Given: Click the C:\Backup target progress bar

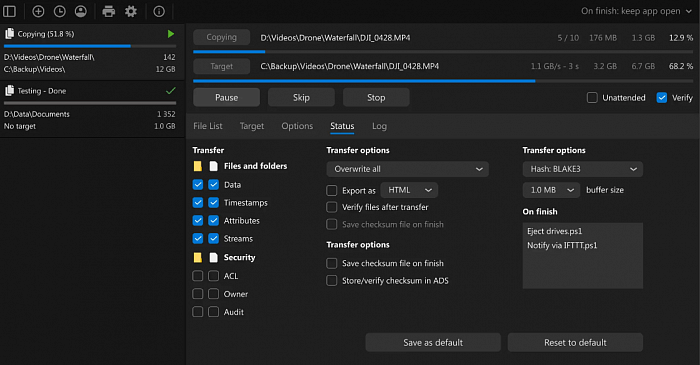Looking at the screenshot, I should tap(443, 81).
